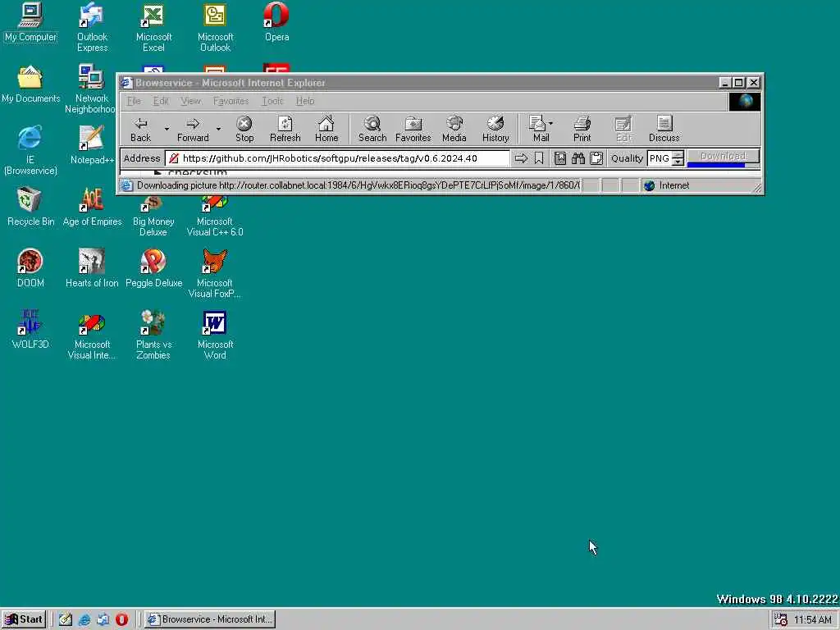The height and width of the screenshot is (630, 840).
Task: Select the WOLF3D desktop shortcut
Action: click(x=30, y=330)
